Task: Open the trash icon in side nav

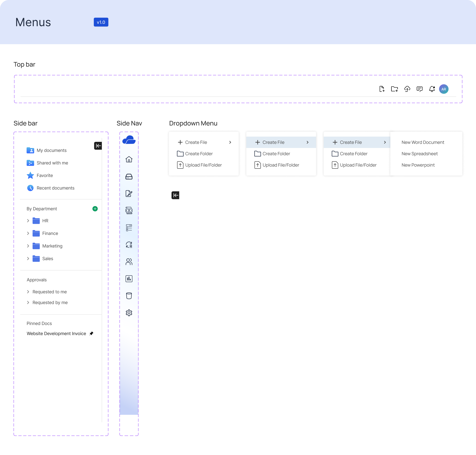Action: coord(129,296)
